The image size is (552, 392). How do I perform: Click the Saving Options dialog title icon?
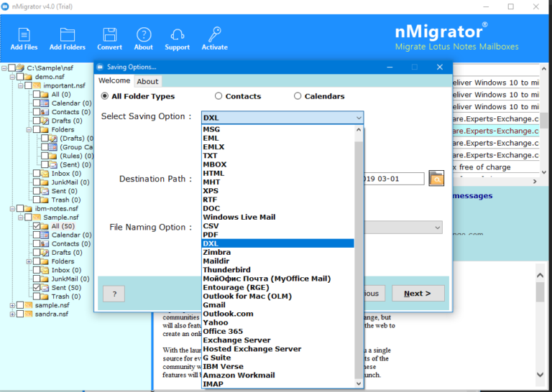click(100, 67)
